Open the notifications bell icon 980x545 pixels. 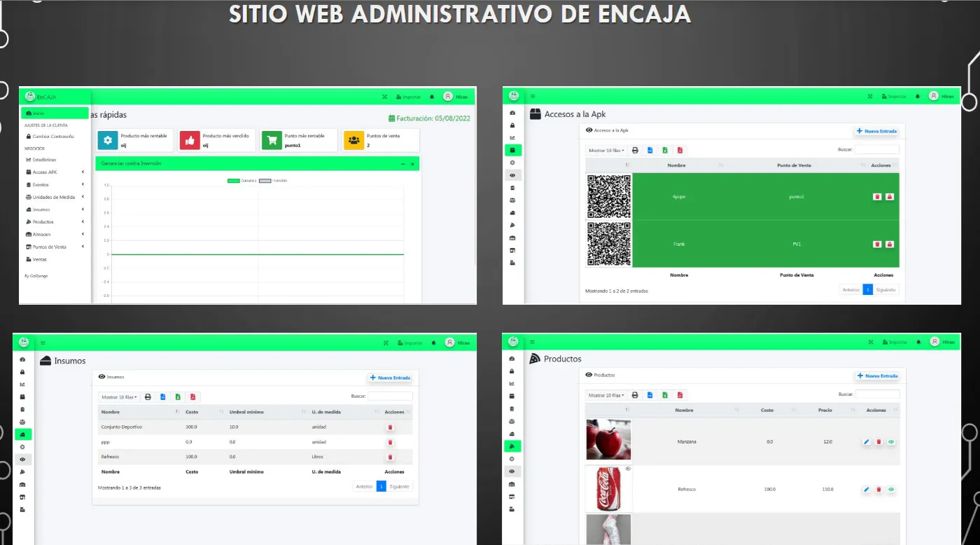coord(432,96)
